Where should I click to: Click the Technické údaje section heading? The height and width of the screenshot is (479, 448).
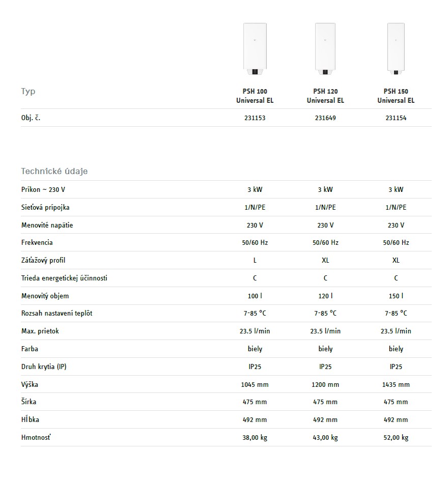pos(54,171)
